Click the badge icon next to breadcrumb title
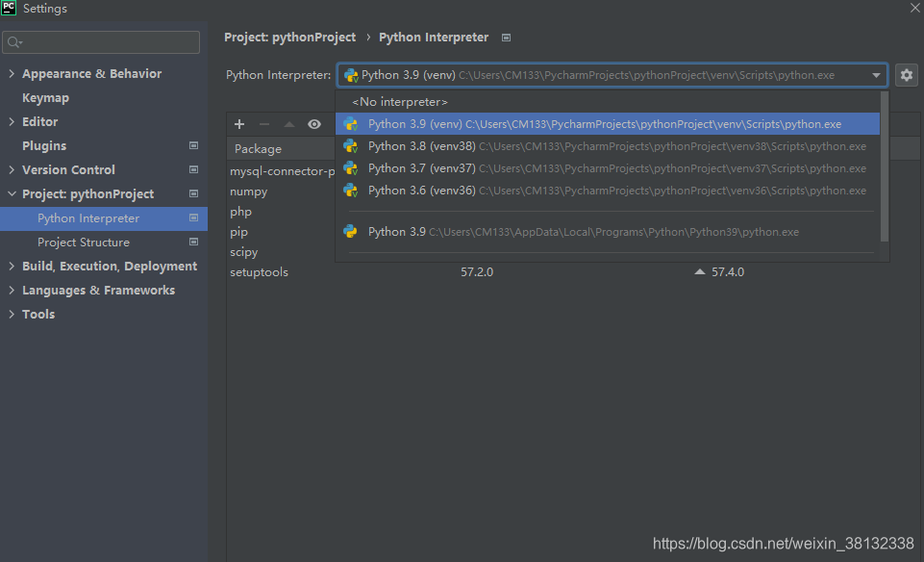Screen dimensions: 924x562 (506, 38)
